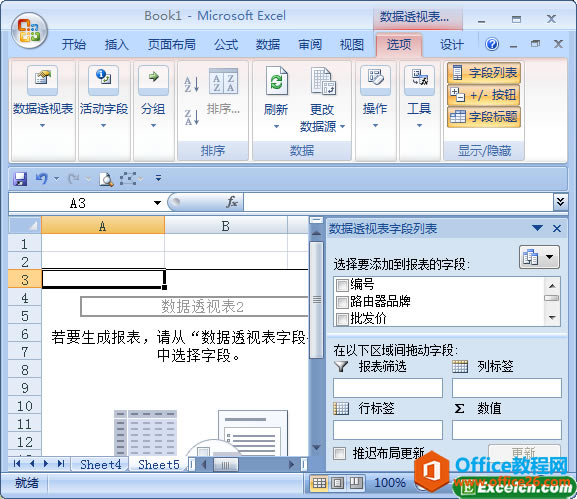Click the Undo arrow icon

pos(42,179)
